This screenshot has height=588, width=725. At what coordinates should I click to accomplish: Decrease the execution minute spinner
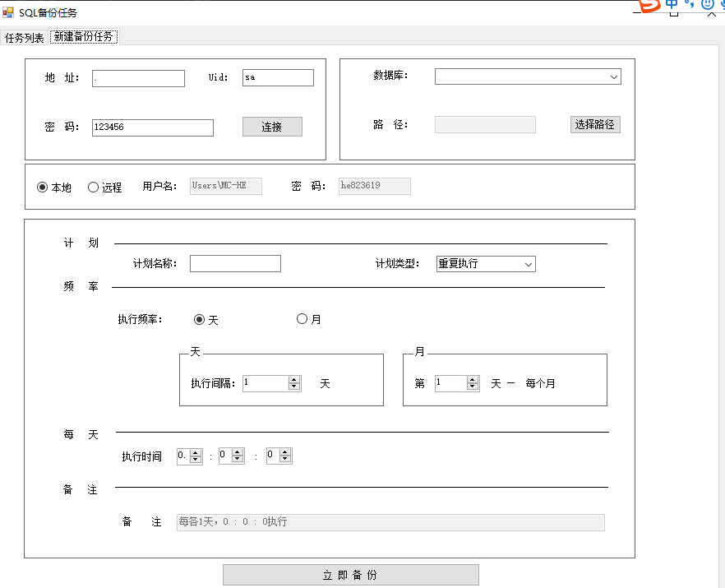point(238,460)
